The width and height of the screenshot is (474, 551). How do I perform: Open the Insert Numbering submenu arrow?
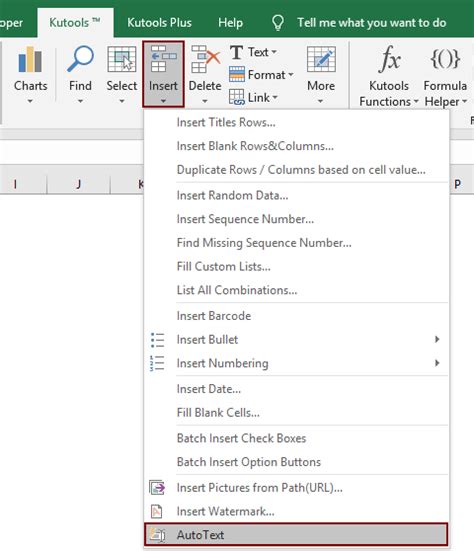(x=437, y=363)
